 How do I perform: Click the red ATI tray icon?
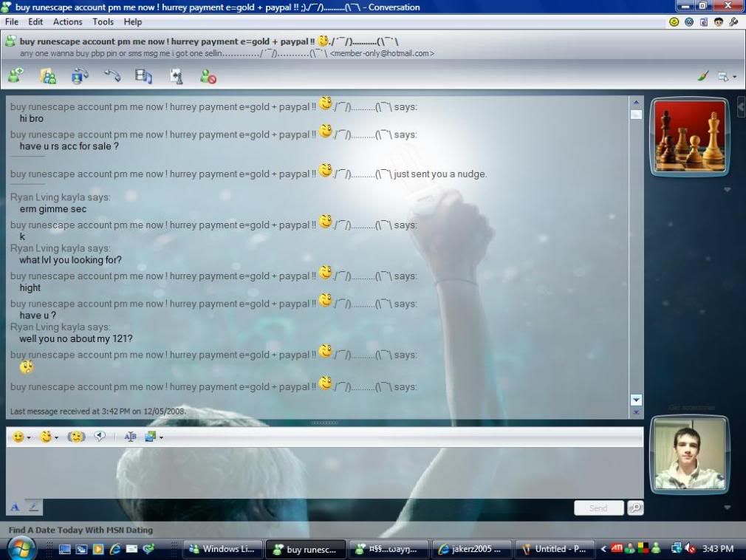point(617,548)
